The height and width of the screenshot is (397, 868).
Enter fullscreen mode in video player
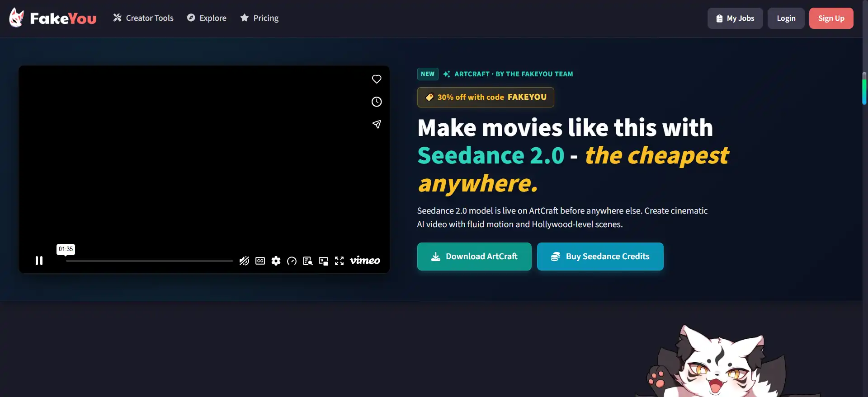[340, 261]
